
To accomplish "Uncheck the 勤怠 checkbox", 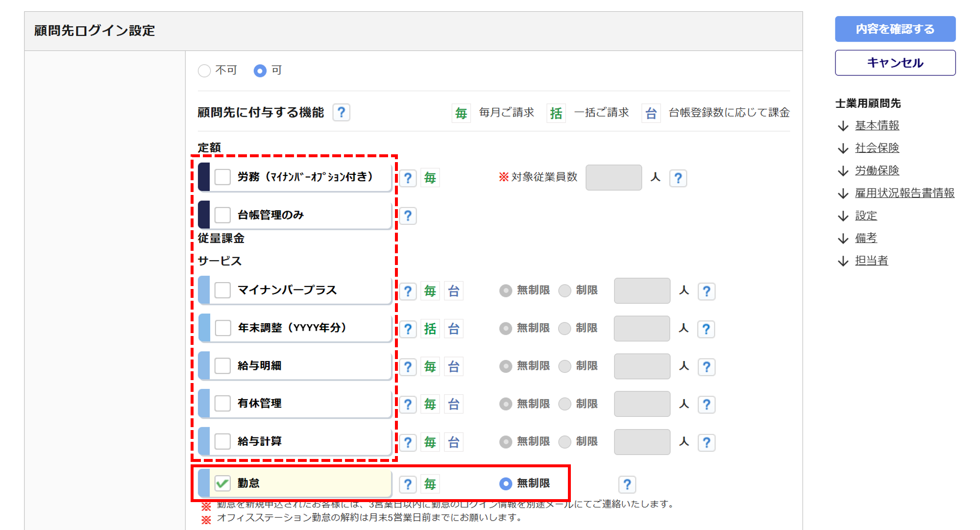I will (222, 483).
